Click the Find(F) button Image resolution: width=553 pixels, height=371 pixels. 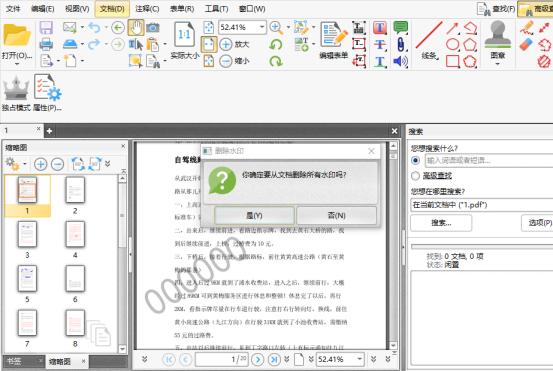click(496, 9)
